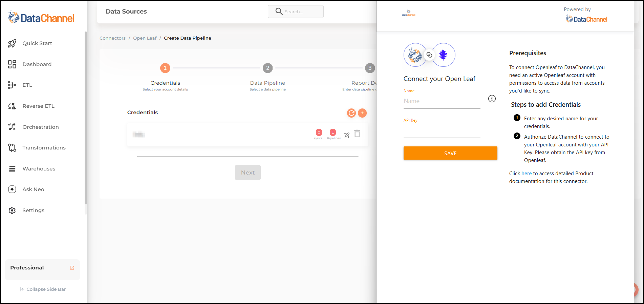
Task: Open Dashboard grid icon
Action: tap(12, 64)
